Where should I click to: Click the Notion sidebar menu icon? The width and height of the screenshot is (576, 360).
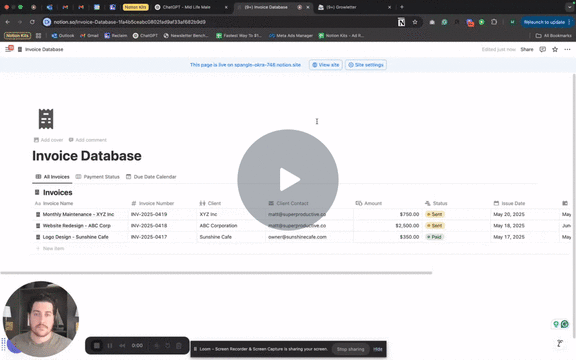(8, 49)
